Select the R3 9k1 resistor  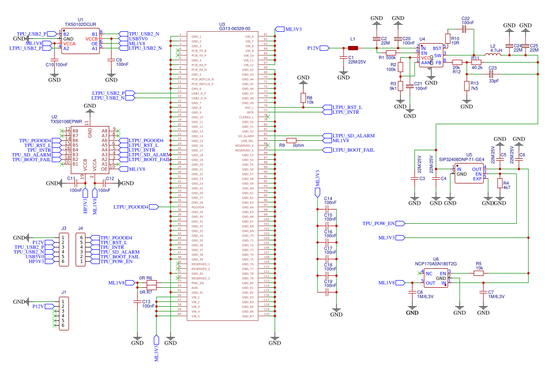click(400, 86)
